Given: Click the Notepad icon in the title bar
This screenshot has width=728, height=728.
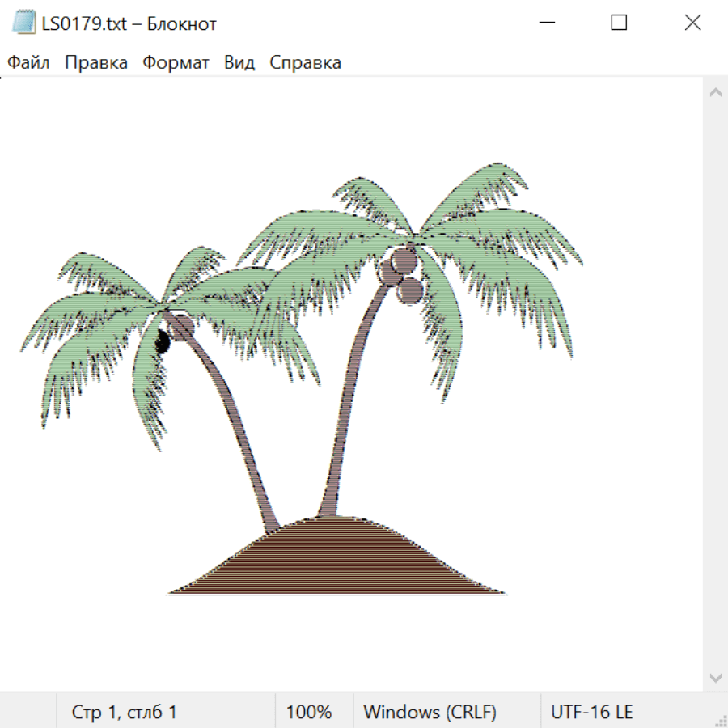Looking at the screenshot, I should (24, 23).
